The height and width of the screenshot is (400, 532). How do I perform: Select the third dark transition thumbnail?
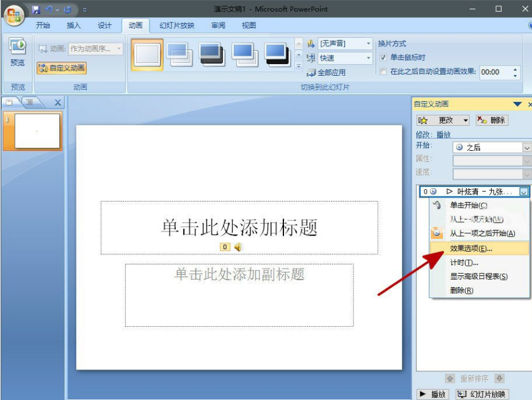point(212,54)
